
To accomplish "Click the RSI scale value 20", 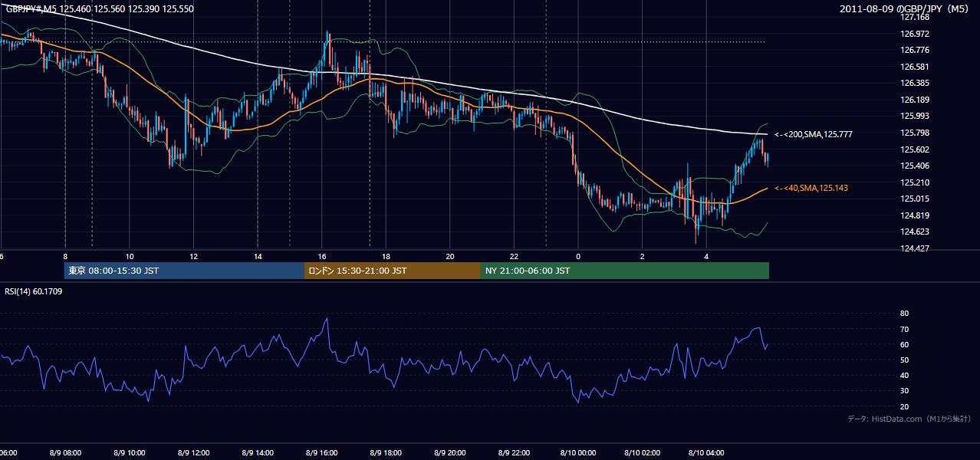I will click(x=904, y=406).
